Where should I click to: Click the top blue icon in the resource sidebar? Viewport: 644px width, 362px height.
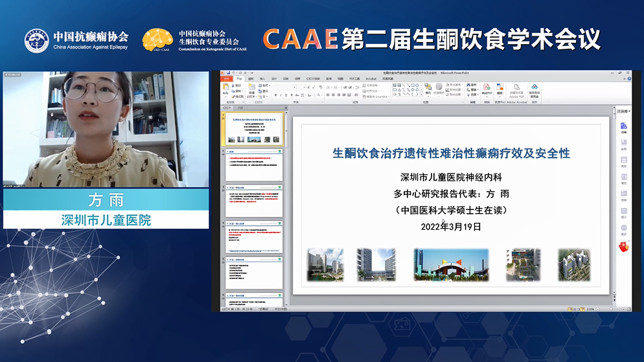624,127
